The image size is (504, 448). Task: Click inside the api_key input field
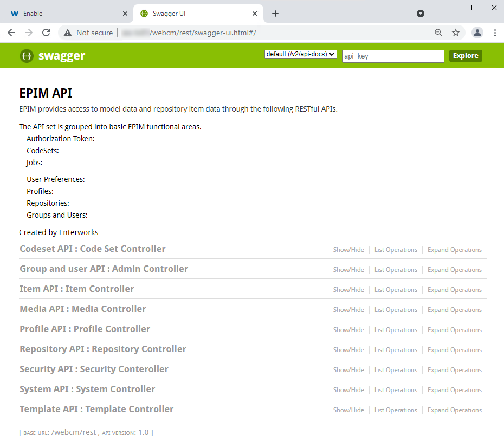(392, 56)
